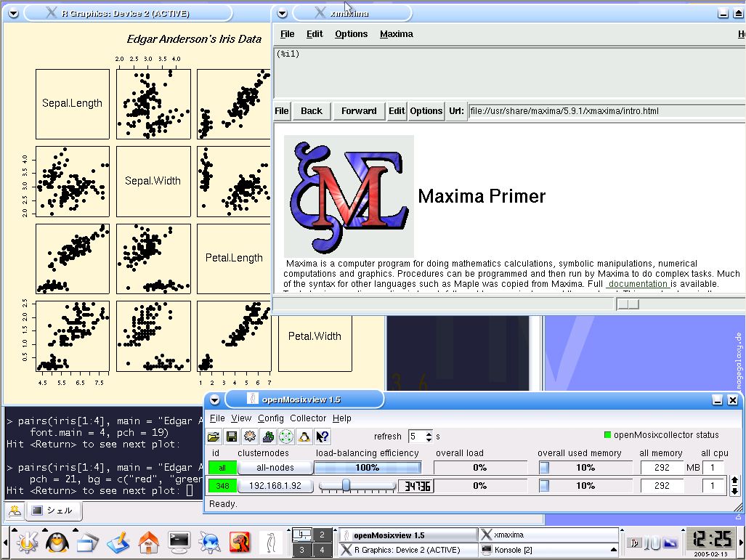746x560 pixels.
Task: Open the View menu in openMosixview
Action: [x=241, y=418]
